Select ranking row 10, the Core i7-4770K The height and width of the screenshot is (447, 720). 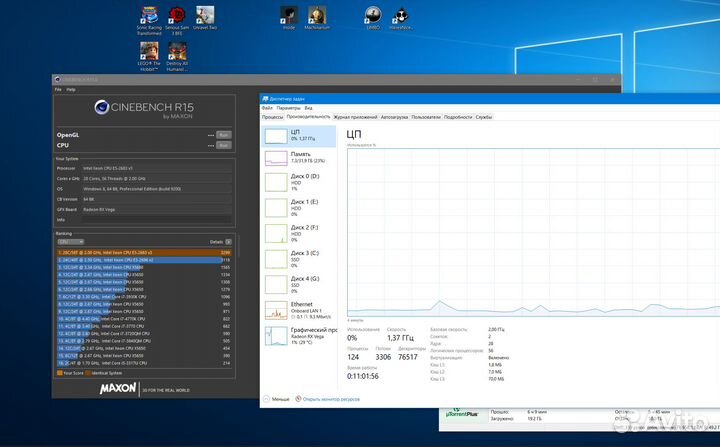144,318
